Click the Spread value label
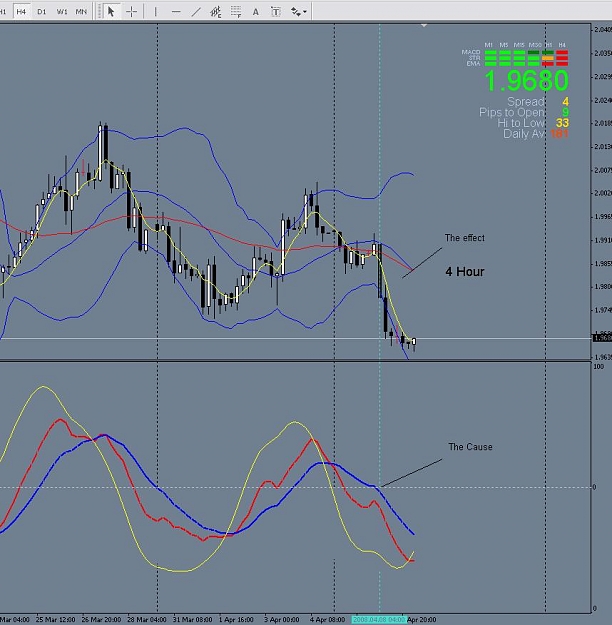 pos(537,102)
